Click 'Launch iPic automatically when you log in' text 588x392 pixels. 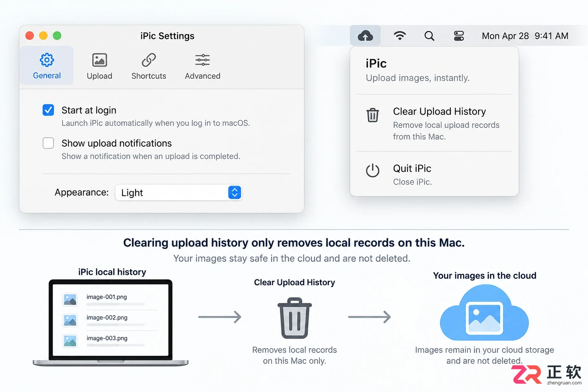point(156,123)
